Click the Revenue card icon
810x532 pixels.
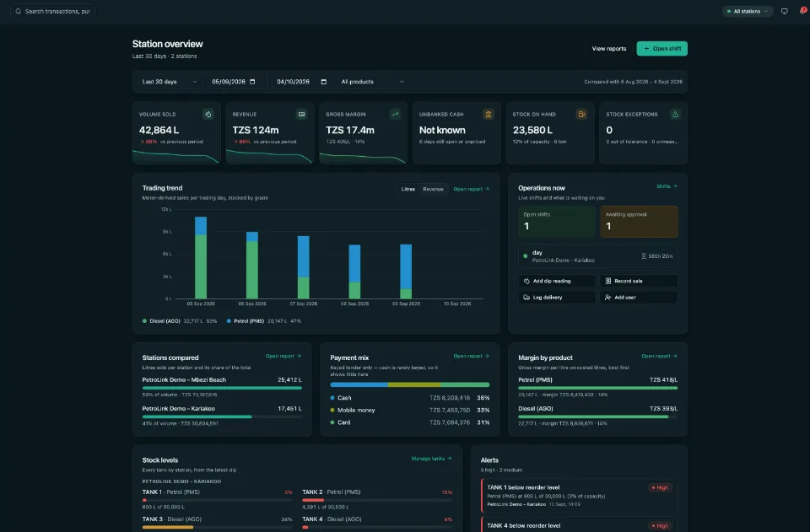point(302,115)
